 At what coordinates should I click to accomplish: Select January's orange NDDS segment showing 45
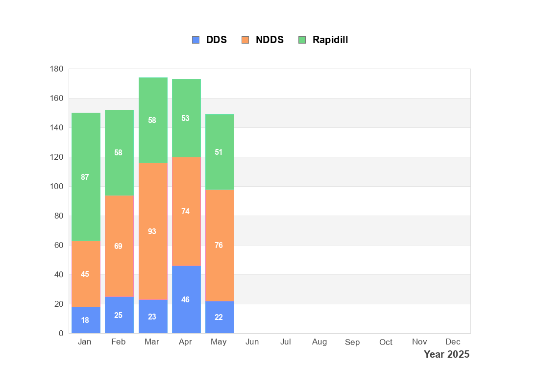(86, 274)
